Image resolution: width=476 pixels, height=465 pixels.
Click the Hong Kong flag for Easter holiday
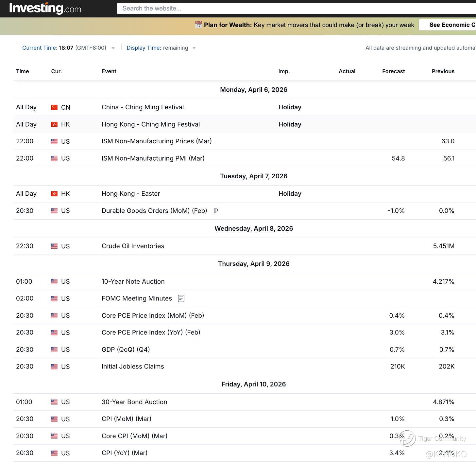point(54,194)
